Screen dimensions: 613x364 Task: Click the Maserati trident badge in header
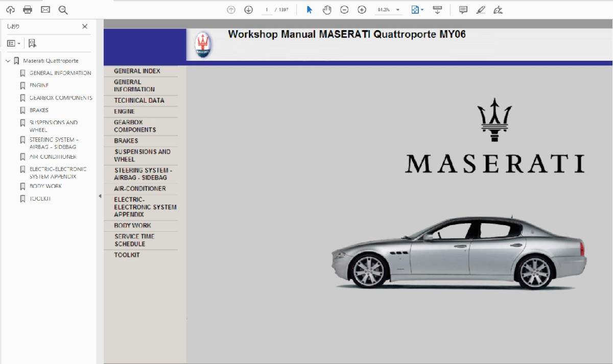pyautogui.click(x=203, y=45)
